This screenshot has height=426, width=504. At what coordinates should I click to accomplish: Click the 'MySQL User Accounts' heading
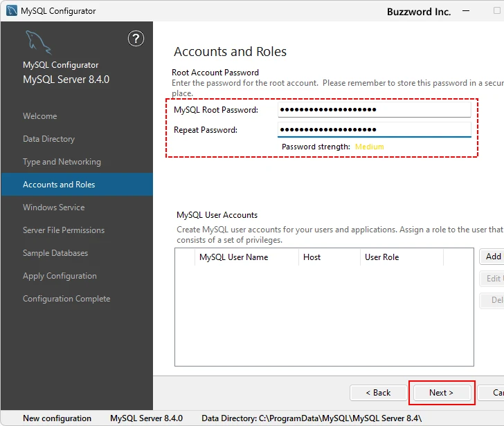click(x=217, y=215)
